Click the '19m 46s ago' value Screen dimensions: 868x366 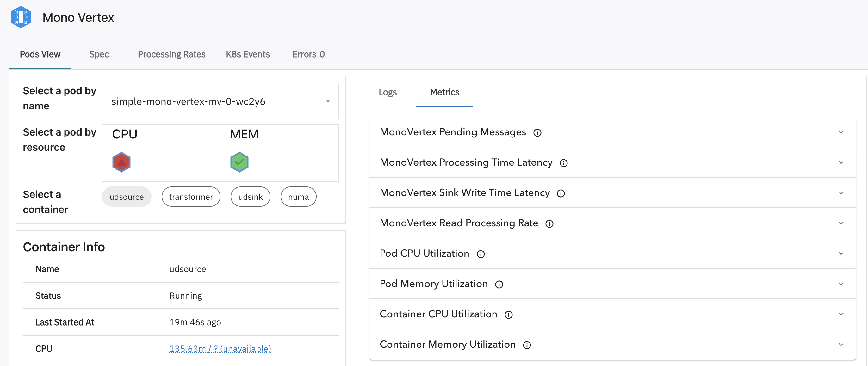pos(195,322)
